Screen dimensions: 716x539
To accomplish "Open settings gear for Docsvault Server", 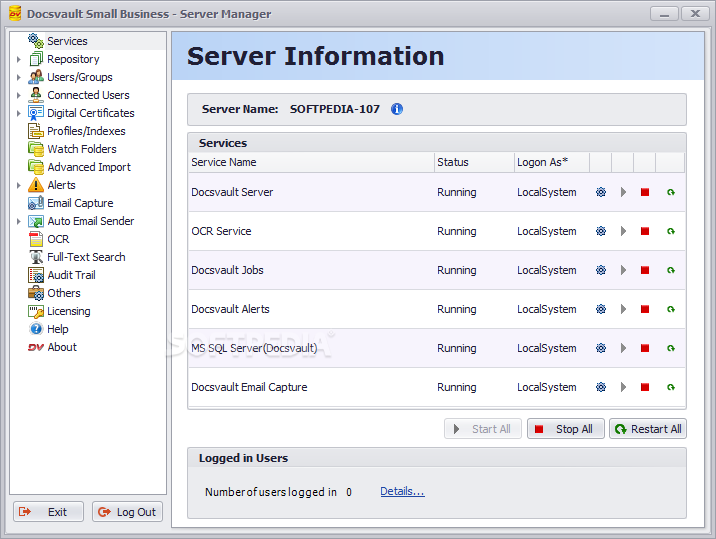I will coord(601,192).
